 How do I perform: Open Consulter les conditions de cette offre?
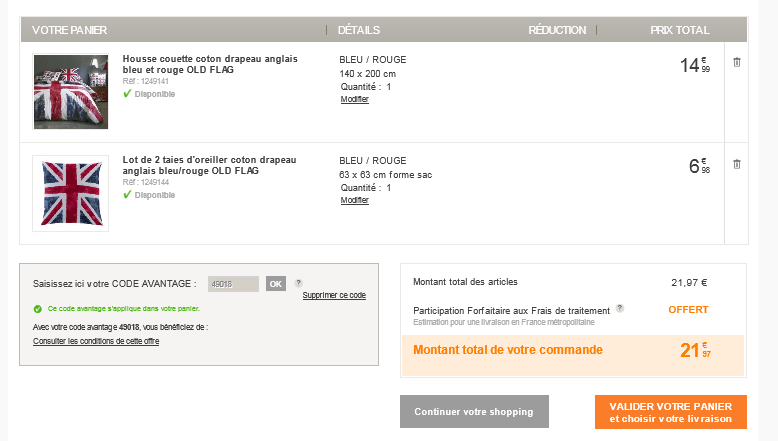[x=96, y=341]
